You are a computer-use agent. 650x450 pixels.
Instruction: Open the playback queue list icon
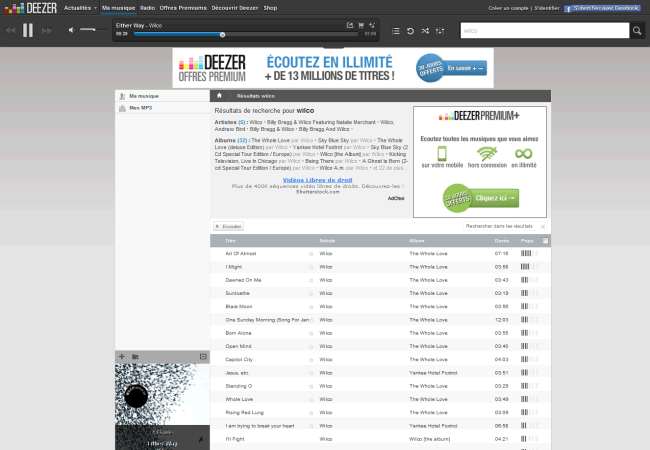[396, 31]
